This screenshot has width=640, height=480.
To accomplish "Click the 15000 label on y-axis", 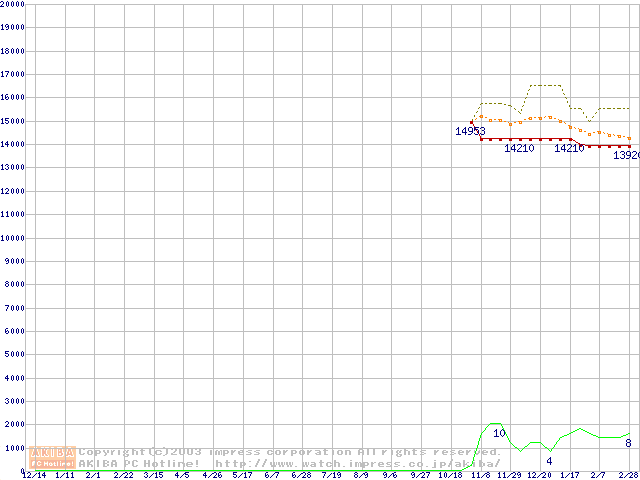I will (13, 121).
